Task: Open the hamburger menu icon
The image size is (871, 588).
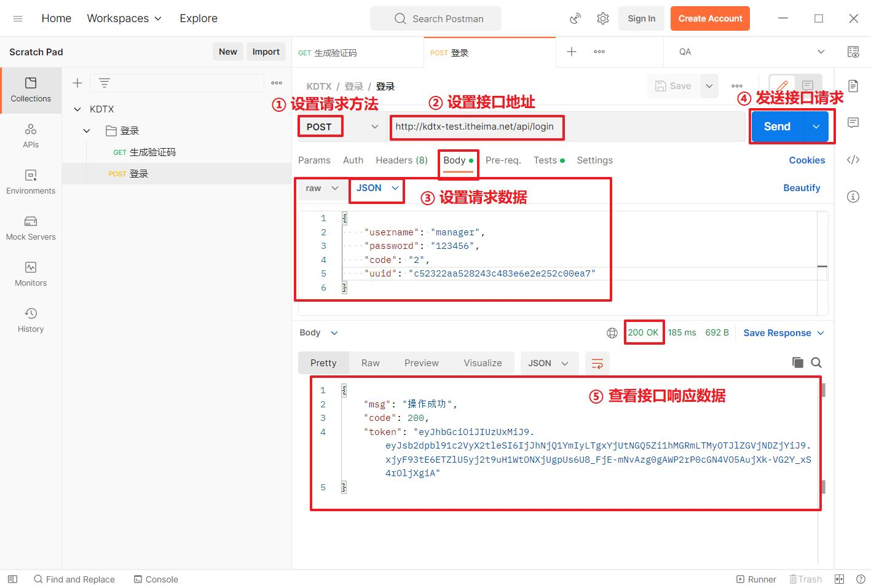Action: pos(18,18)
